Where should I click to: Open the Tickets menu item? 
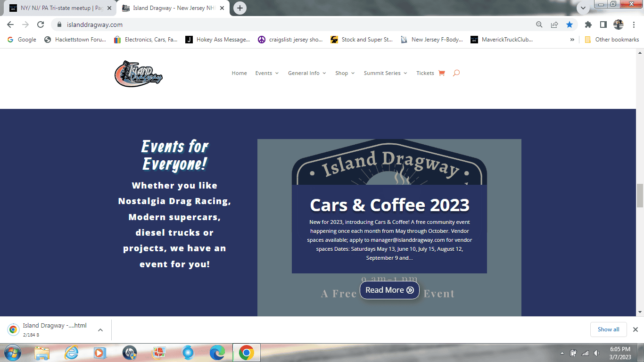tap(425, 73)
